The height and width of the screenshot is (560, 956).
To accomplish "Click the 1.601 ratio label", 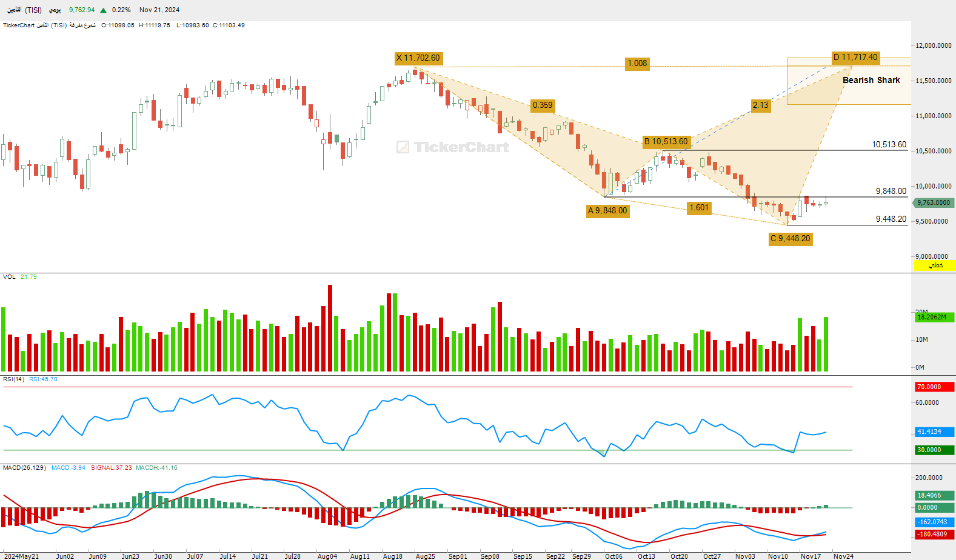I will (699, 208).
